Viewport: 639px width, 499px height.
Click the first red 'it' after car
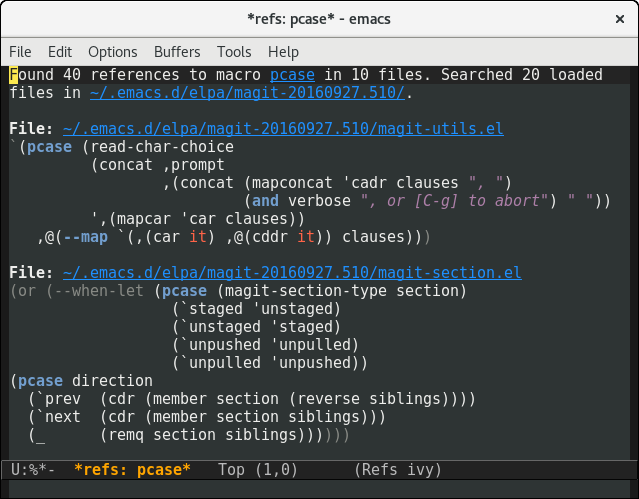[198, 237]
